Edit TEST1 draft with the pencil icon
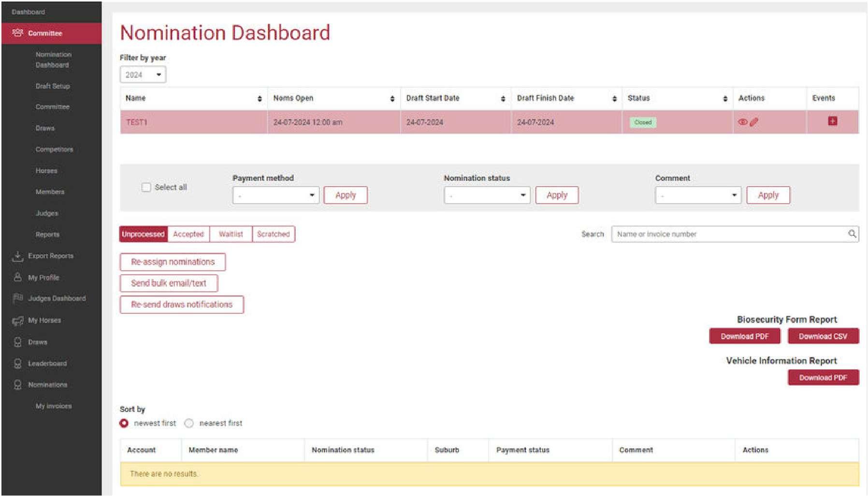Screen dimensions: 868x496 pos(754,122)
